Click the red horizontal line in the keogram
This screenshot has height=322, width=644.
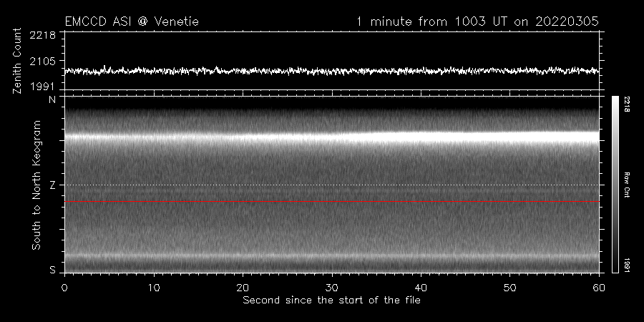pyautogui.click(x=332, y=202)
